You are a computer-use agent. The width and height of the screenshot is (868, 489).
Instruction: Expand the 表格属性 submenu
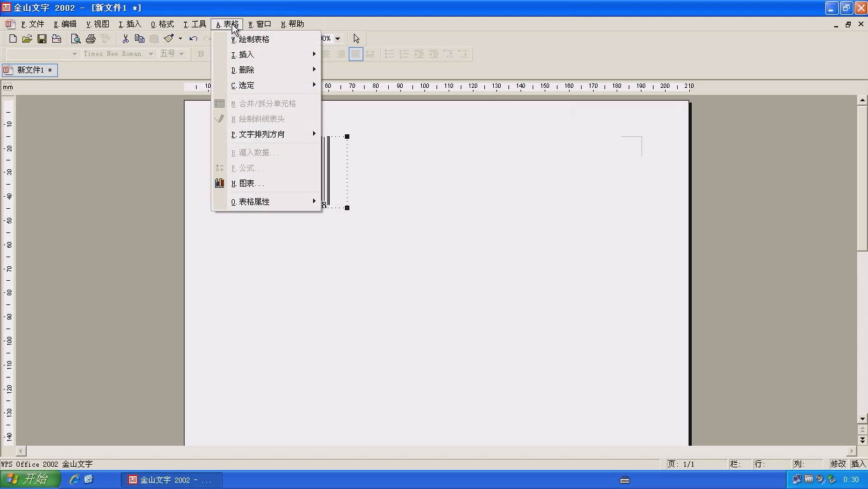(x=267, y=202)
